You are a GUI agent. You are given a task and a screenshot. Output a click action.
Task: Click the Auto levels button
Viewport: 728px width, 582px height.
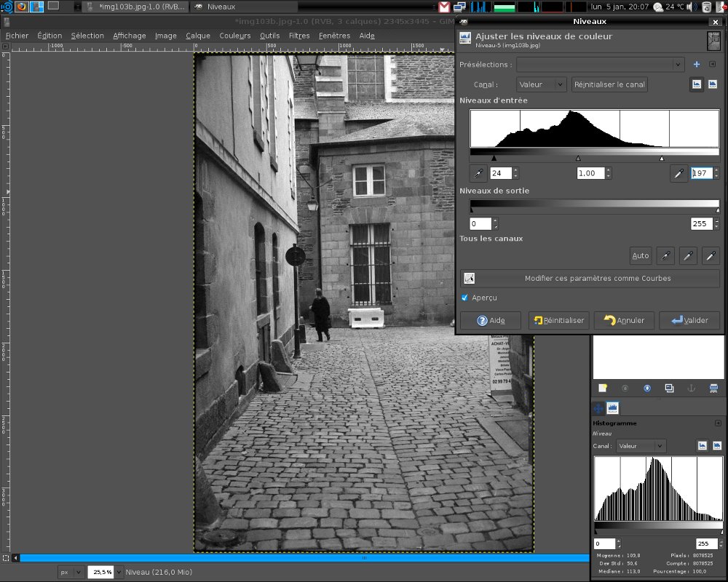[640, 256]
